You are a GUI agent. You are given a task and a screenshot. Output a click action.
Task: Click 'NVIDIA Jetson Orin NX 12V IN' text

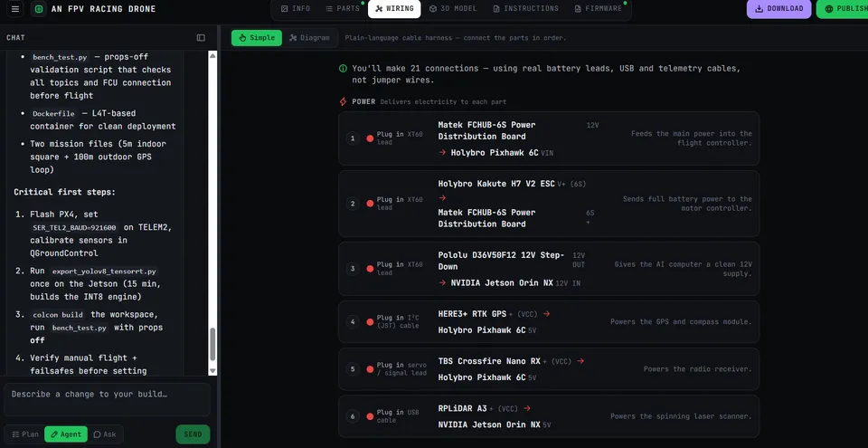pos(515,282)
